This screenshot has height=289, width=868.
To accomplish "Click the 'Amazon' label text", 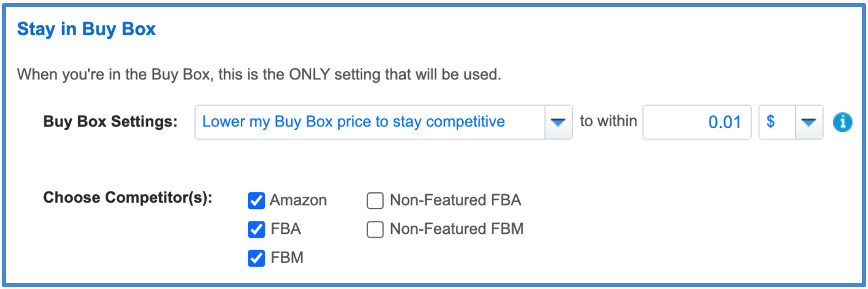I will point(298,201).
